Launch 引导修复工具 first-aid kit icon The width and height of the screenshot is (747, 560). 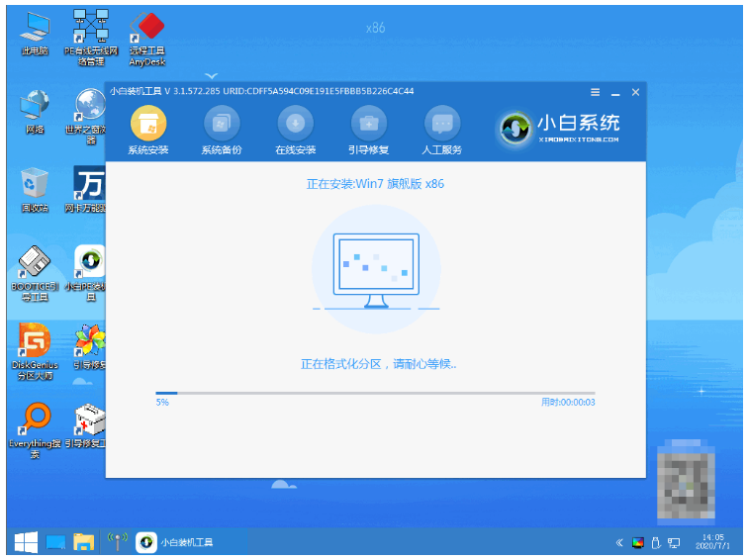87,425
